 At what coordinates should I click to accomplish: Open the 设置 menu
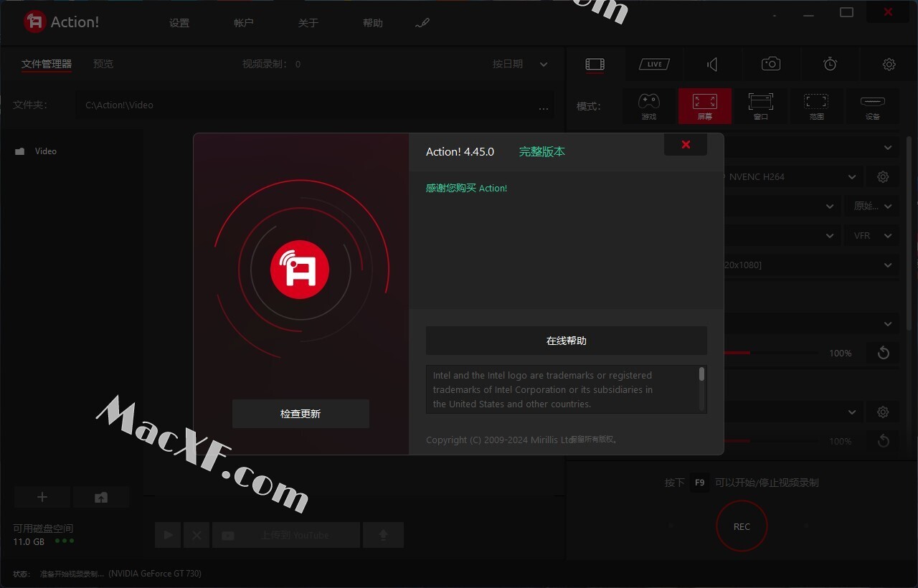[179, 23]
